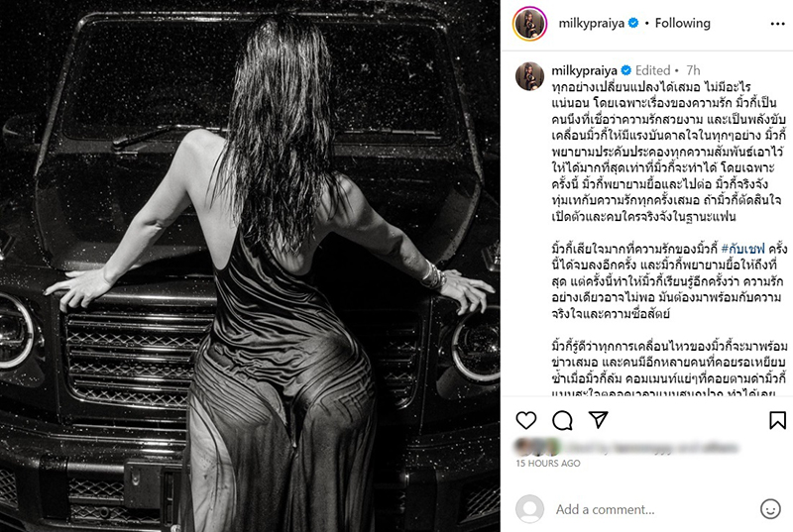Like the post with the heart icon

click(x=526, y=420)
